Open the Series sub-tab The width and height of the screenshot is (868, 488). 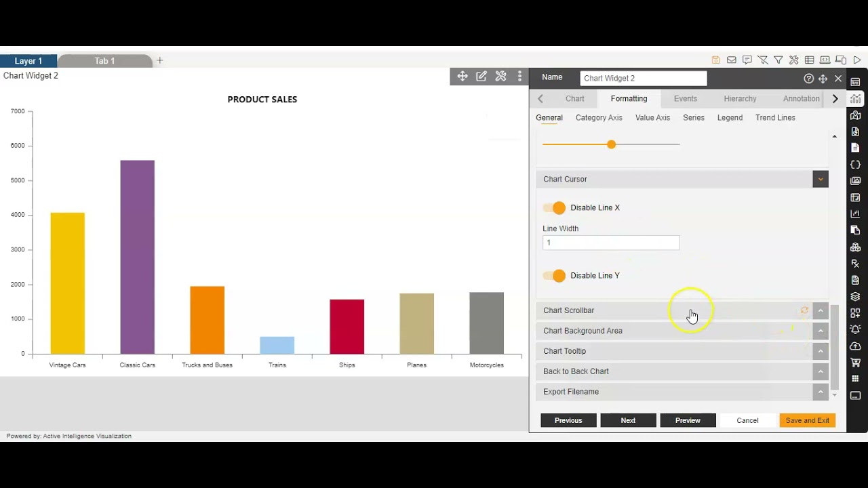[x=694, y=118]
